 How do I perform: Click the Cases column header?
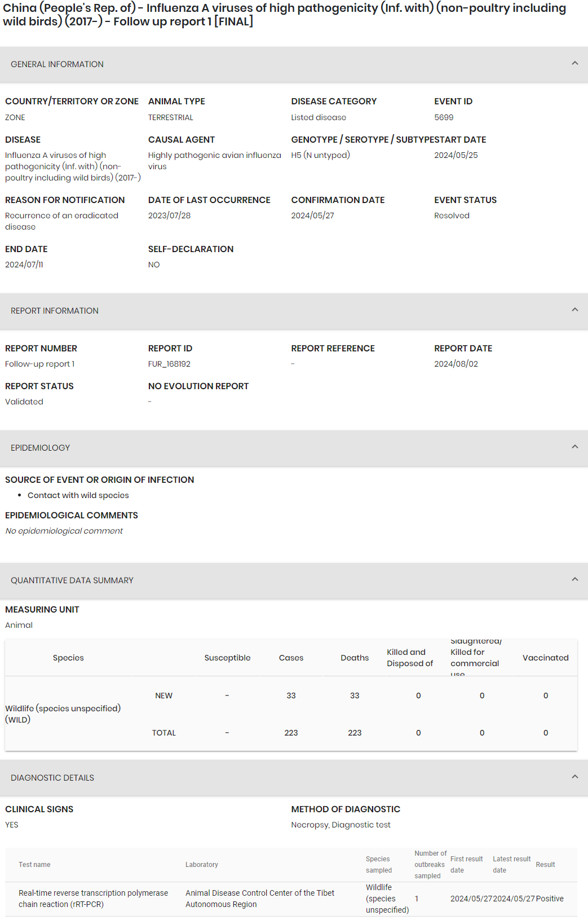pyautogui.click(x=291, y=658)
